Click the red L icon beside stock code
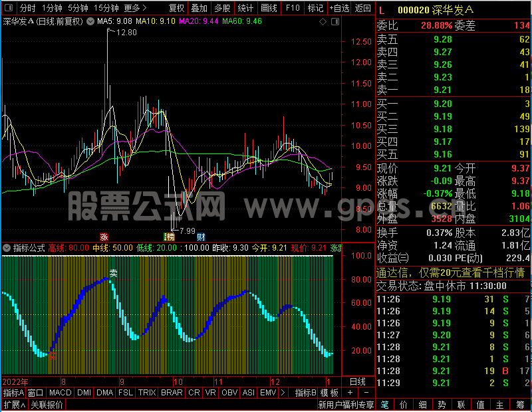Image resolution: width=532 pixels, height=412 pixels. [382, 11]
